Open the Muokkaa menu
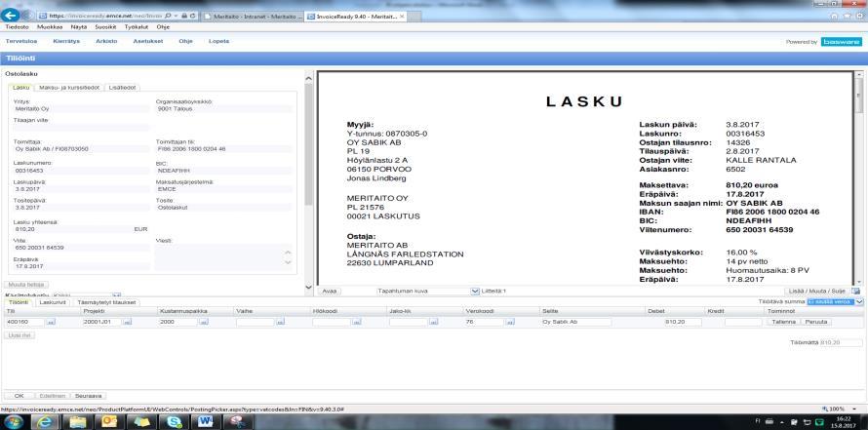Image resolution: width=868 pixels, height=430 pixels. click(x=50, y=26)
